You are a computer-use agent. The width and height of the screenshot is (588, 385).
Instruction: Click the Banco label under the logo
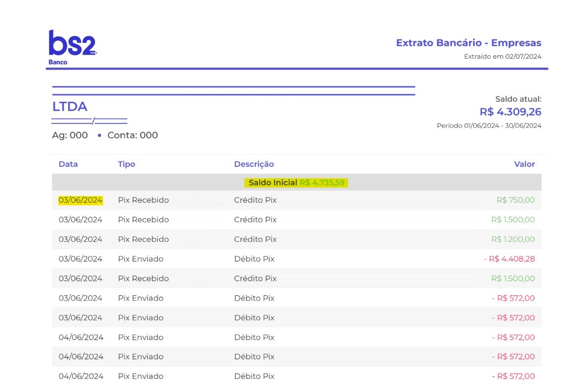pos(58,62)
